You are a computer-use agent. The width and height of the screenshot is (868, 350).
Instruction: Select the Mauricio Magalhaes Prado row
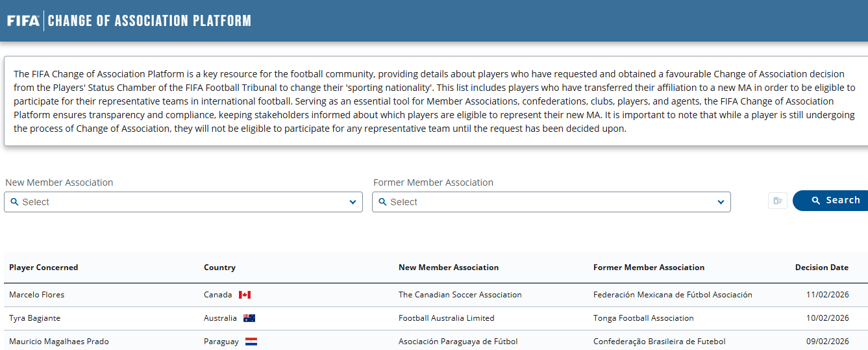click(59, 342)
